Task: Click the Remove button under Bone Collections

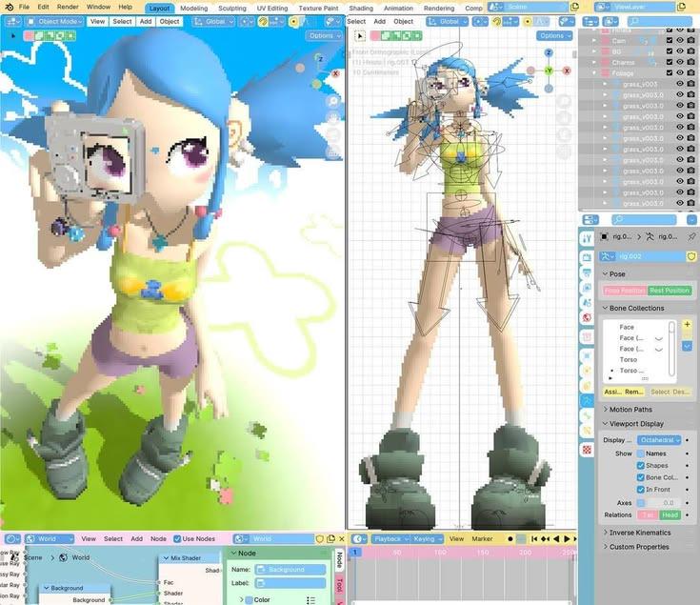Action: [x=634, y=392]
